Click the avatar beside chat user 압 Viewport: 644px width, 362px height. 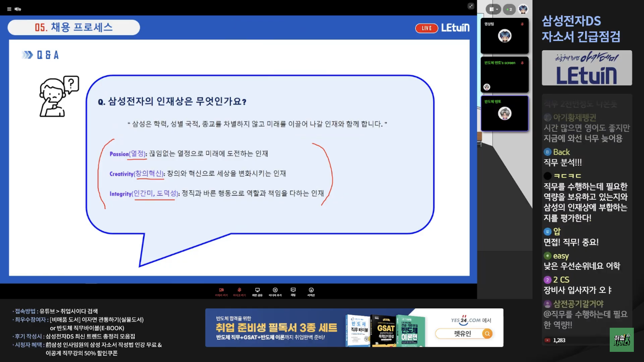click(547, 232)
